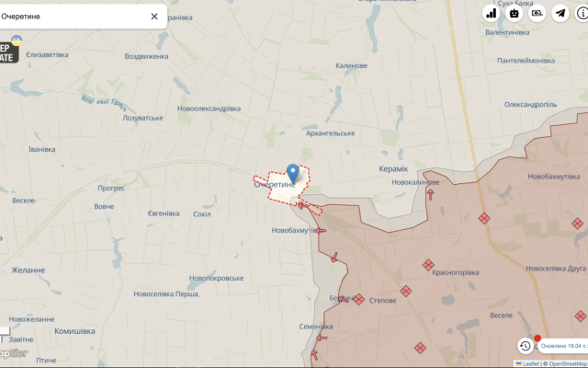This screenshot has height=368, width=588.
Task: Click the red unit marker near Степове
Action: 359,299
